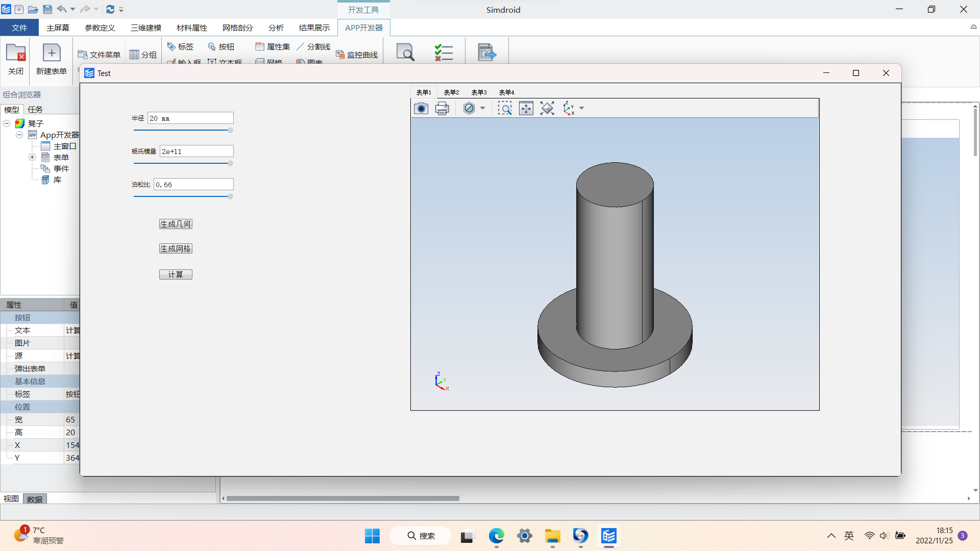Insert a 分割线 divider line
Viewport: 980px width, 551px height.
point(313,46)
